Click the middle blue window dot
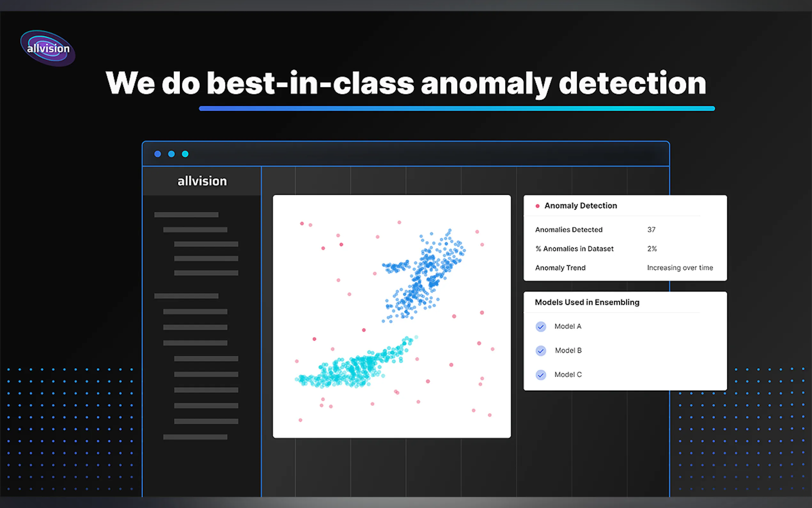Image resolution: width=812 pixels, height=508 pixels. tap(171, 154)
